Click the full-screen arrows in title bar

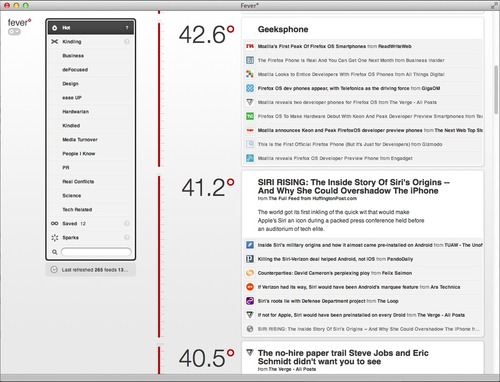pyautogui.click(x=494, y=5)
